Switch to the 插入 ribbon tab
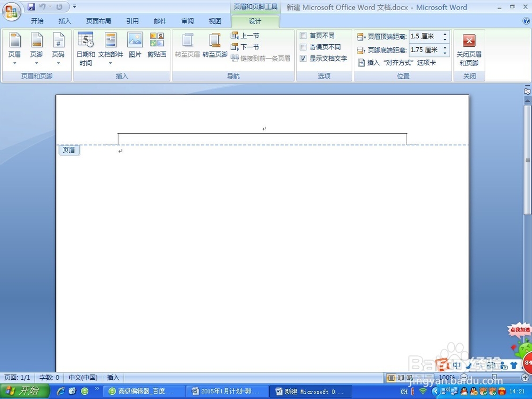This screenshot has height=399, width=532. click(64, 21)
